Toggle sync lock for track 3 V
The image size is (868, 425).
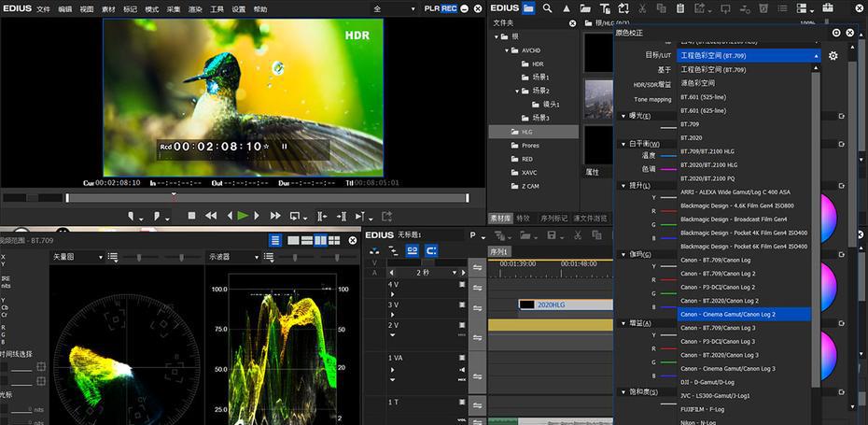coord(477,308)
